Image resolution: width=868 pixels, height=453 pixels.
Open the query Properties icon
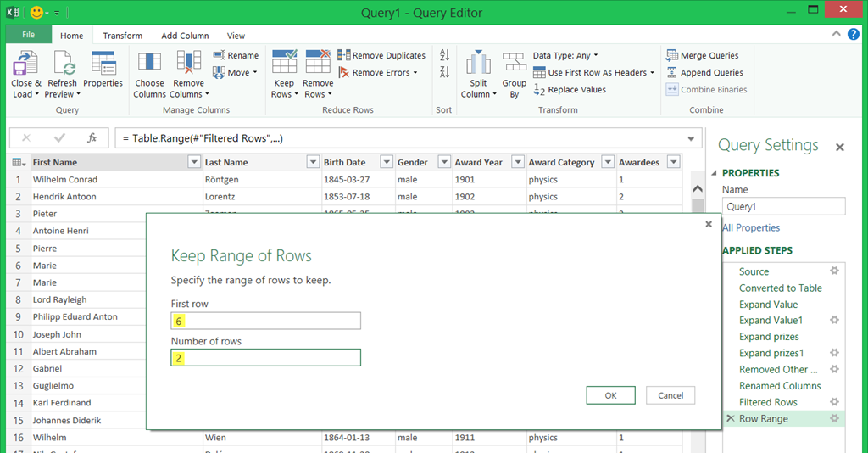pos(103,64)
